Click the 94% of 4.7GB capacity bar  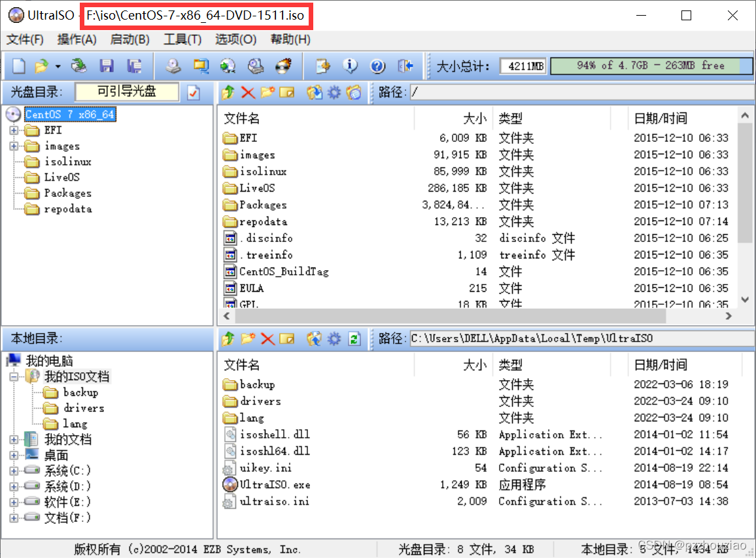point(651,66)
